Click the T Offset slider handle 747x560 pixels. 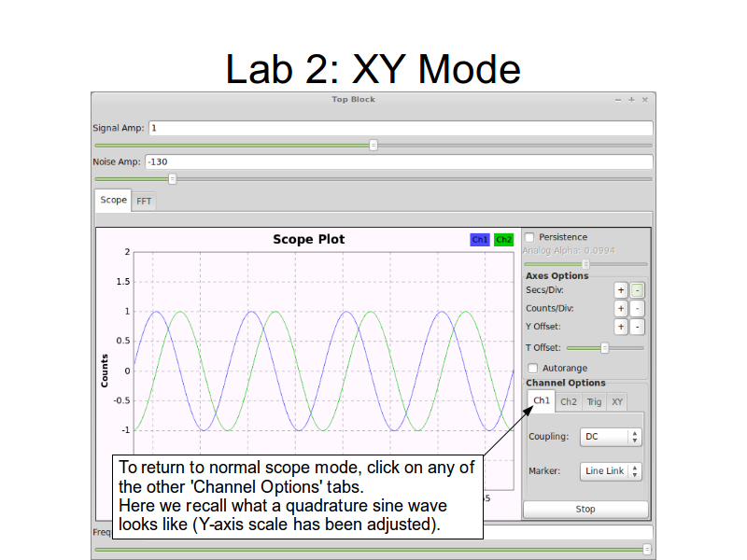[605, 347]
